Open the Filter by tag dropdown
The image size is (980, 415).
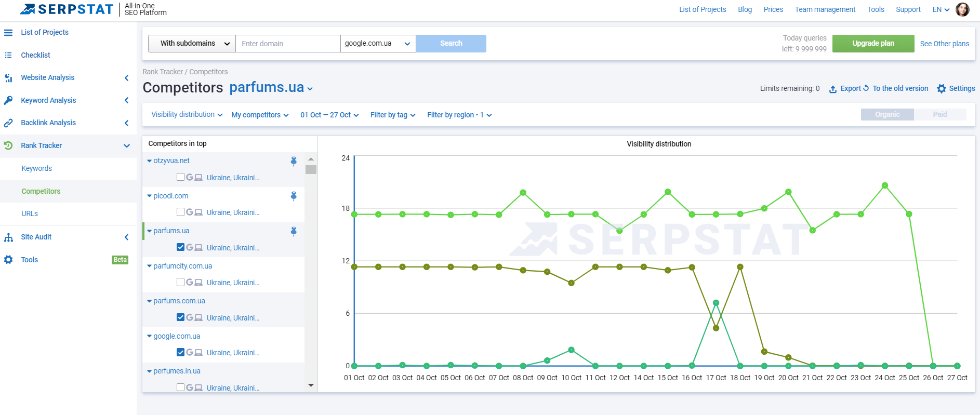click(x=393, y=115)
